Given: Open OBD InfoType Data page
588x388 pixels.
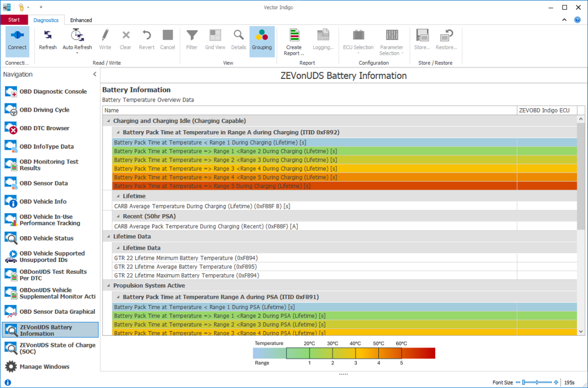Looking at the screenshot, I should click(x=50, y=147).
